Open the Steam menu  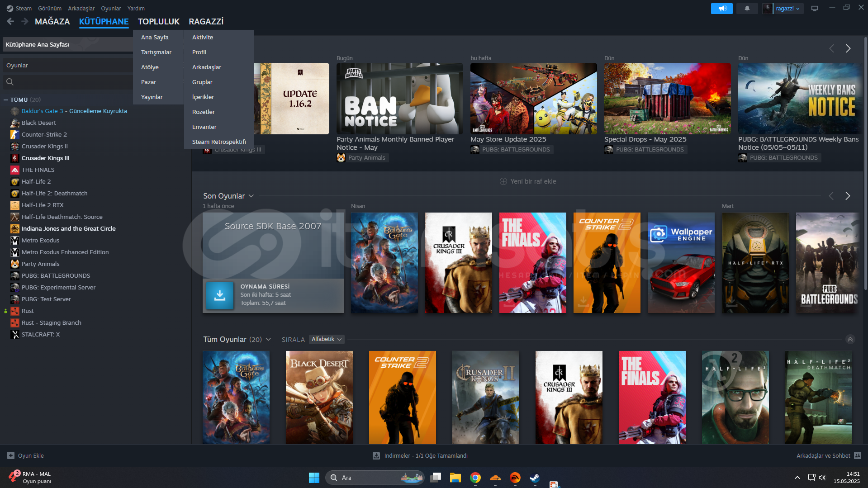24,8
